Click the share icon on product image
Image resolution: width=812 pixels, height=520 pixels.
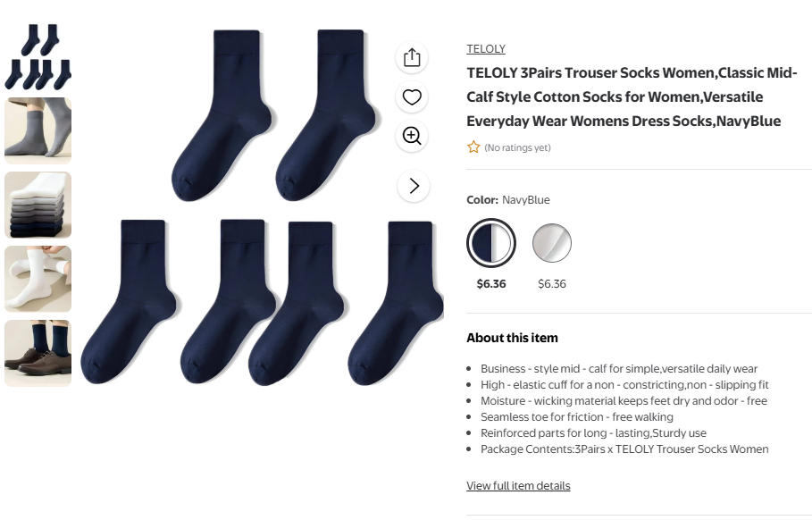point(412,57)
